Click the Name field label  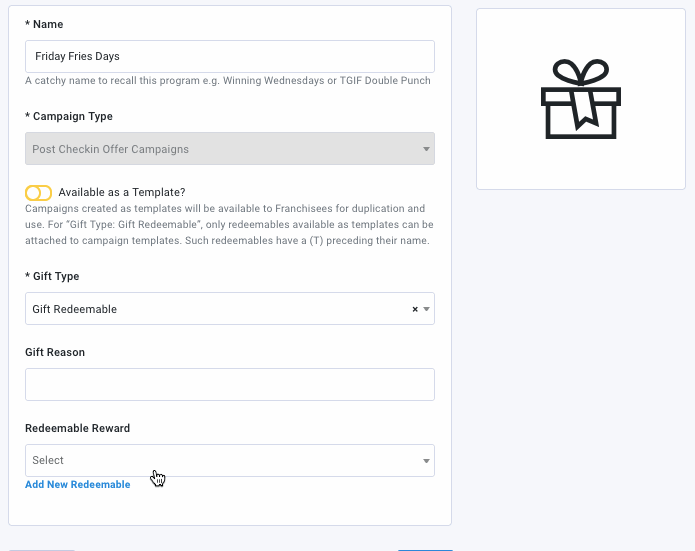(x=44, y=24)
